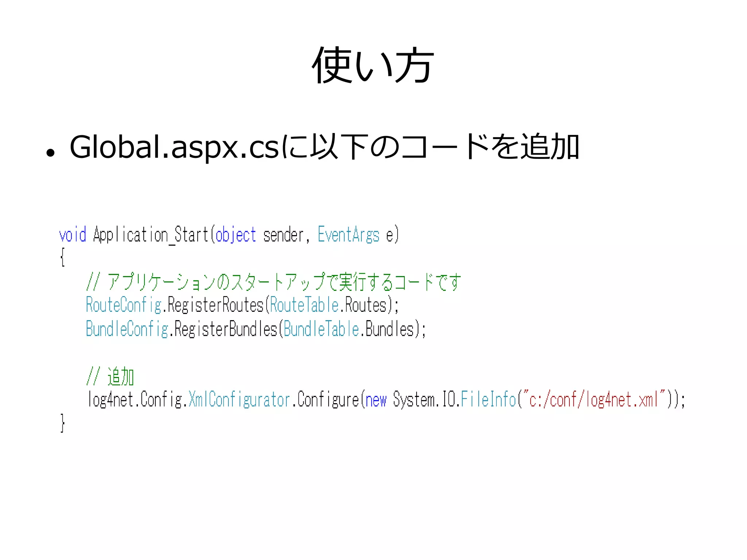Viewport: 747px width, 560px height.
Task: Click the closing curly brace
Action: click(x=62, y=423)
